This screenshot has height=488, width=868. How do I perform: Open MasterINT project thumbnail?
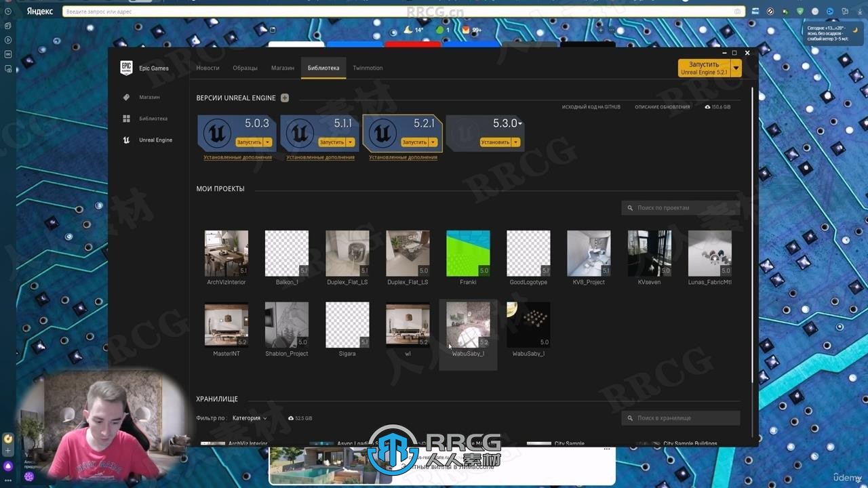coord(226,325)
